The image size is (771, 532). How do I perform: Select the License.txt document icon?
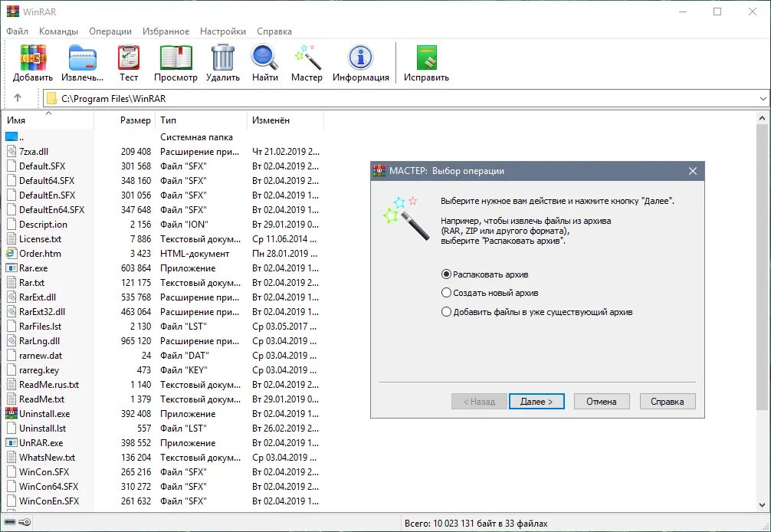point(11,239)
